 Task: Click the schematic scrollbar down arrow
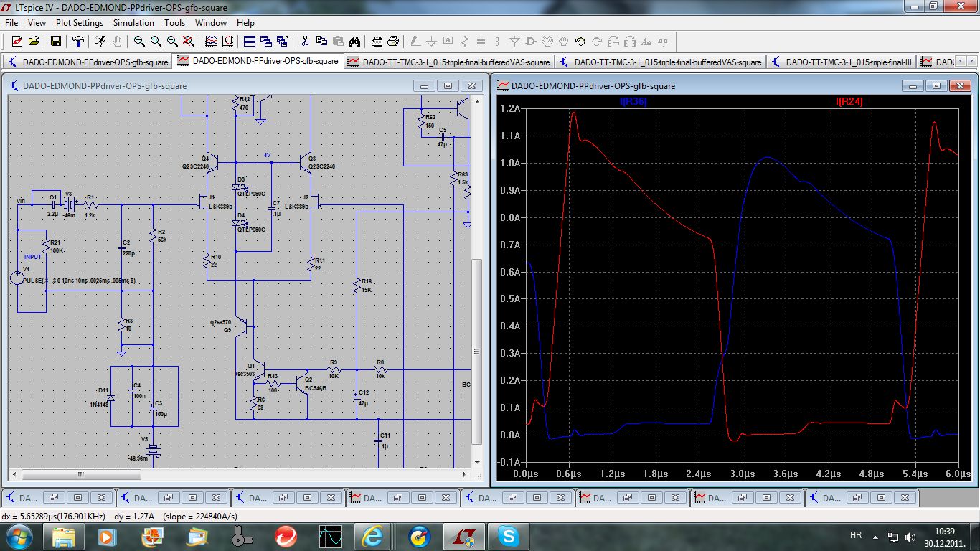click(477, 463)
